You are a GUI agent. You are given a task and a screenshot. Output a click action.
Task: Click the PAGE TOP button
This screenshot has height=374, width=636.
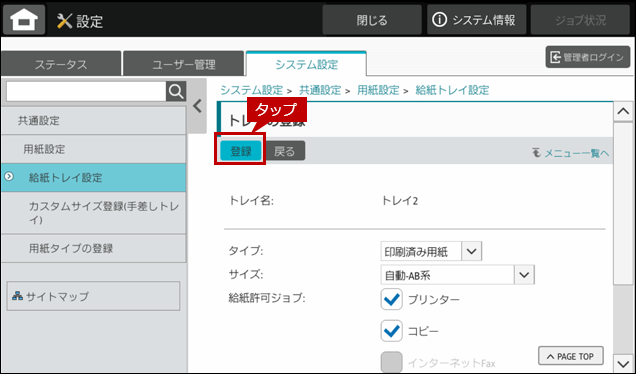(571, 356)
